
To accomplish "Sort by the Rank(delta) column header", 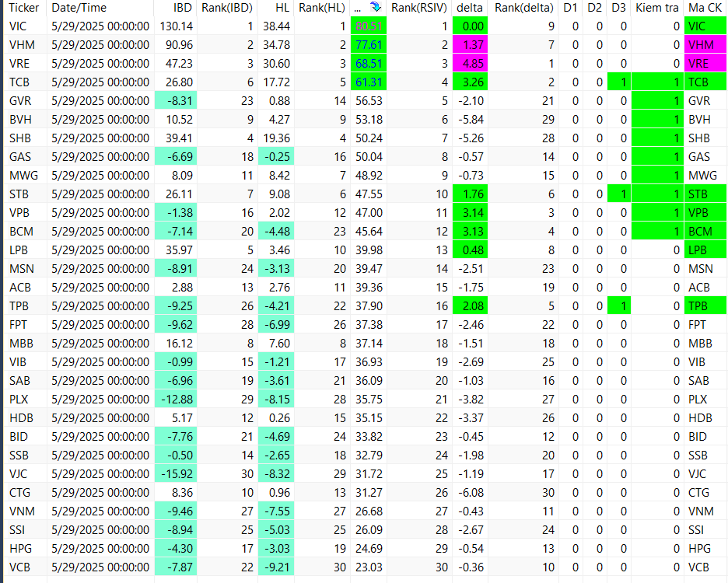I will coord(524,8).
